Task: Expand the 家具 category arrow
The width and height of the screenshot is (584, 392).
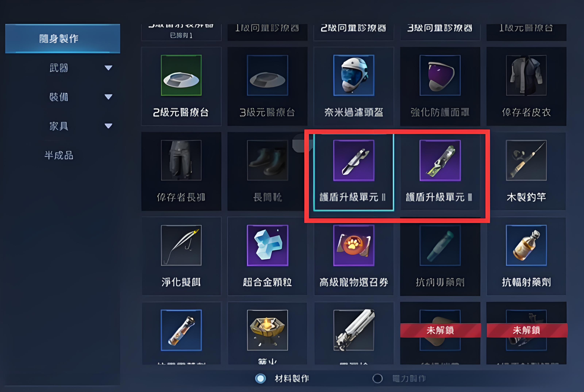Action: coord(108,126)
